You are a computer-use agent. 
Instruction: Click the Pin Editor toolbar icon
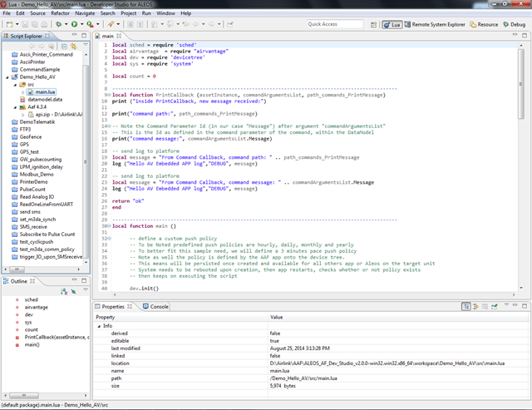[x=230, y=24]
